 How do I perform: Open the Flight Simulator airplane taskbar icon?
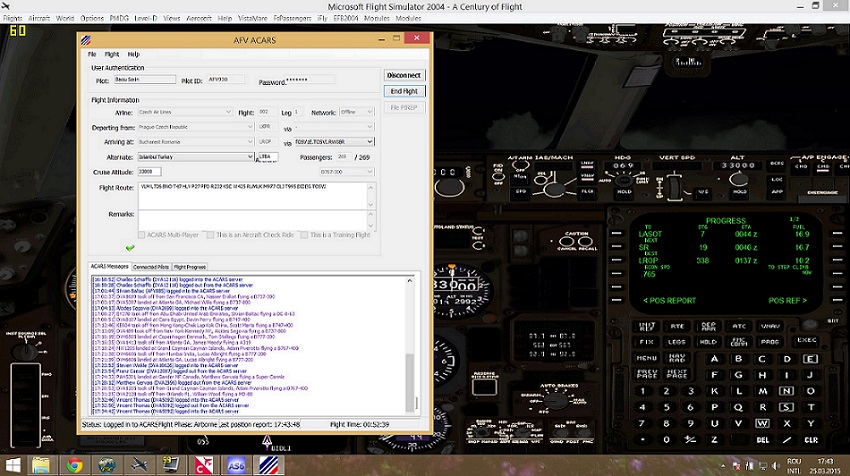(139, 465)
